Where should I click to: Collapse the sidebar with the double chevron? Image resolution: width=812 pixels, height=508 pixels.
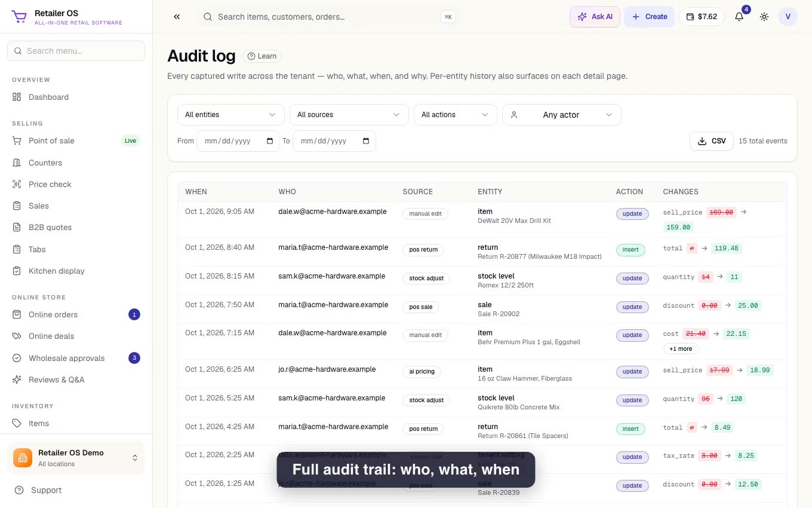point(177,17)
